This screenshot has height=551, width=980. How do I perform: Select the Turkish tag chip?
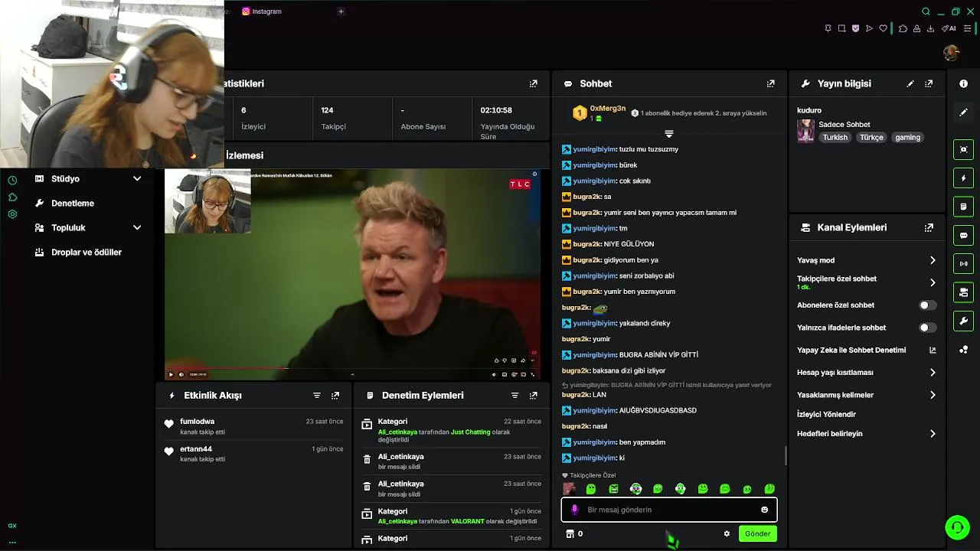(835, 138)
